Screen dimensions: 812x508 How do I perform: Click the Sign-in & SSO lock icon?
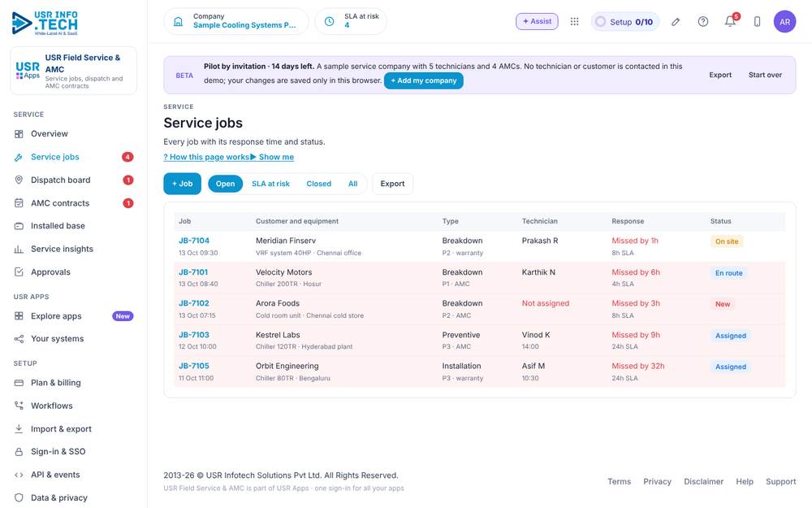tap(19, 452)
